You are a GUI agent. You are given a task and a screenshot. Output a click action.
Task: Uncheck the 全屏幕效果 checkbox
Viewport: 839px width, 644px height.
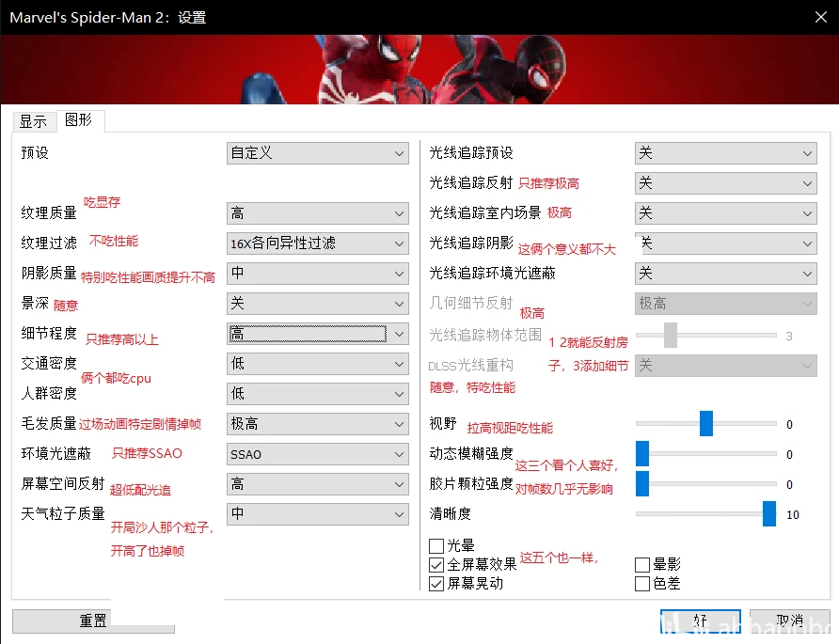[436, 565]
